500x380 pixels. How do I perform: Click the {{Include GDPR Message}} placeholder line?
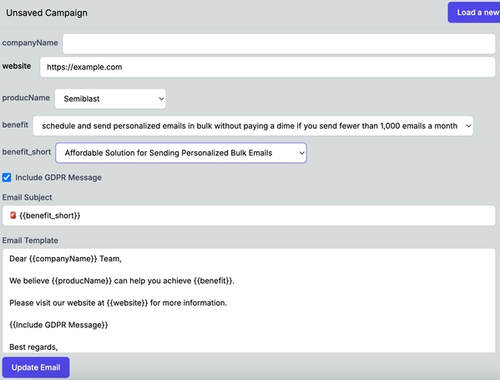tap(59, 325)
